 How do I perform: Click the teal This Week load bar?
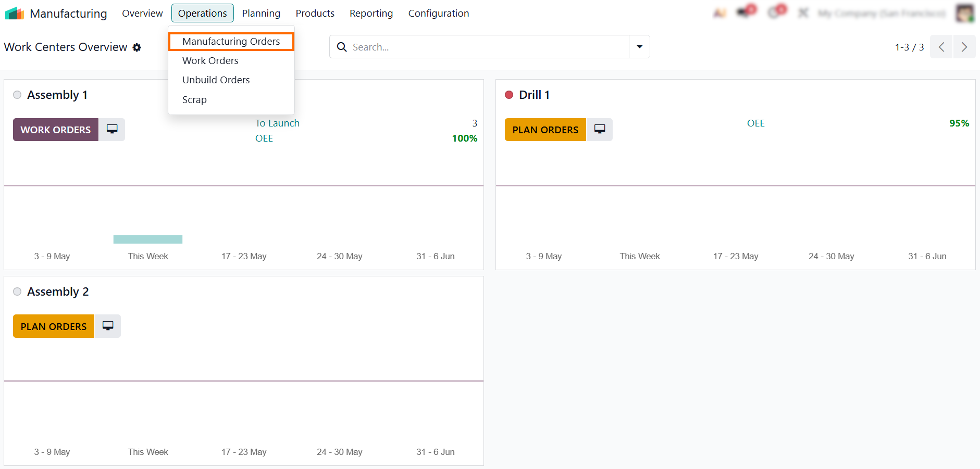(148, 239)
